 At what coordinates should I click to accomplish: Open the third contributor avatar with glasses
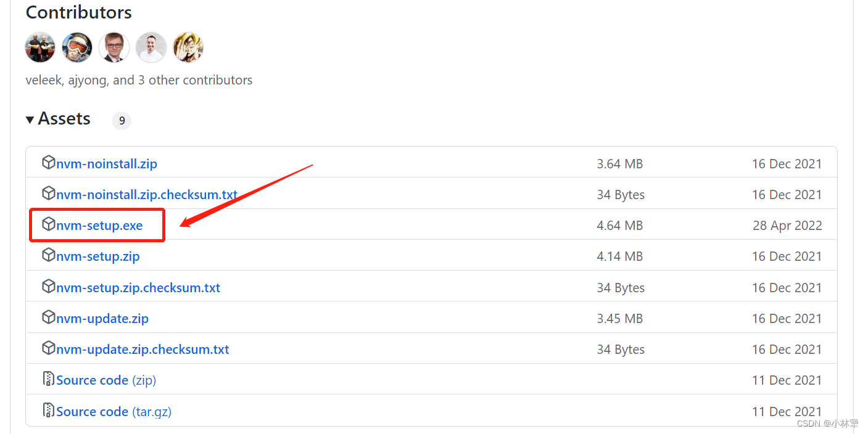pyautogui.click(x=114, y=47)
